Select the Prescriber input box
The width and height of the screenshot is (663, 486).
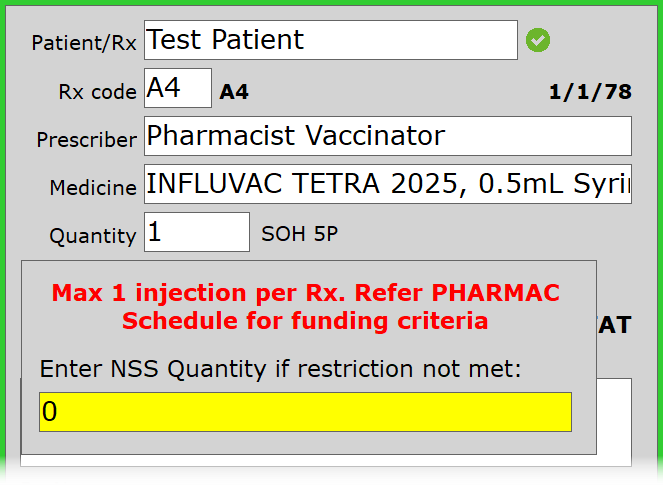pyautogui.click(x=388, y=136)
